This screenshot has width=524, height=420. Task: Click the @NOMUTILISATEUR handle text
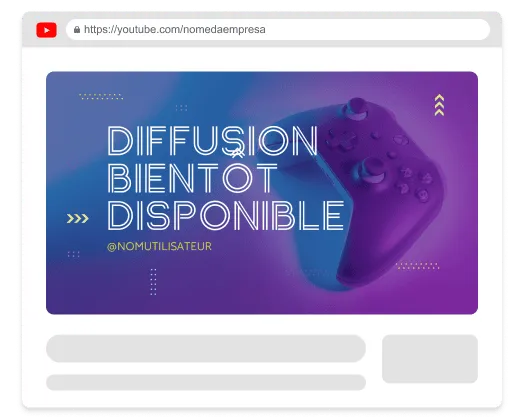pyautogui.click(x=159, y=247)
